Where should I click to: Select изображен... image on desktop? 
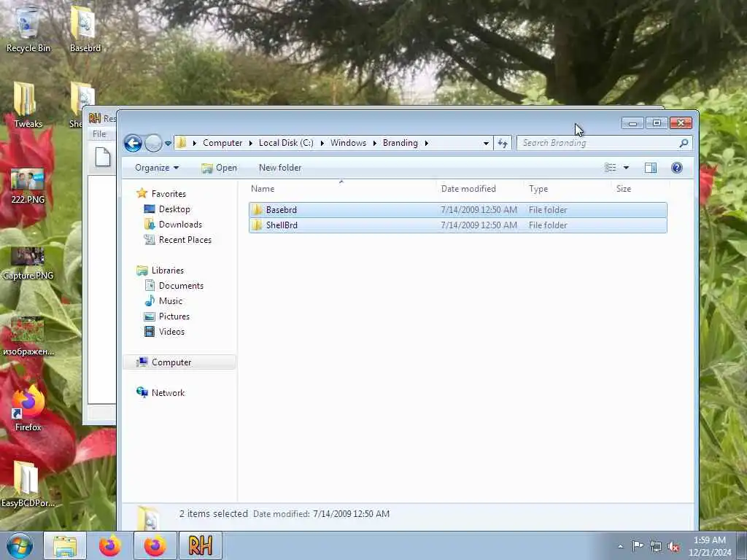tap(28, 337)
